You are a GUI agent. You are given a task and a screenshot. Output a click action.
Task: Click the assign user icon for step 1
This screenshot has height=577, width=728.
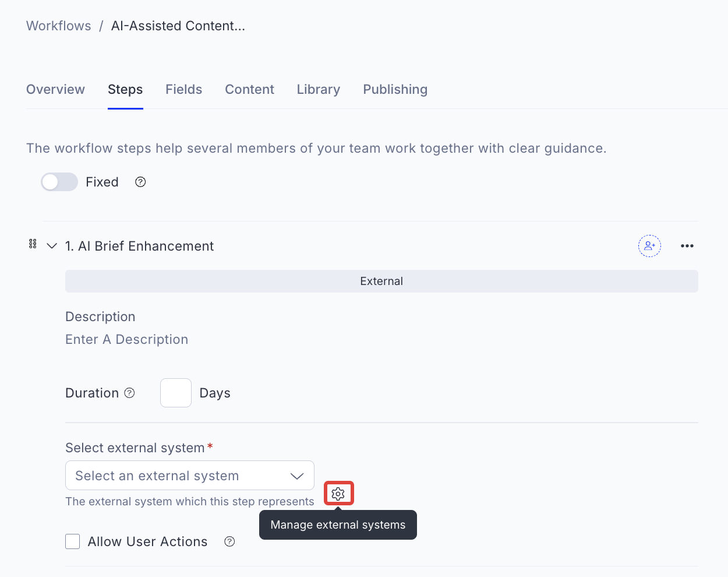649,246
